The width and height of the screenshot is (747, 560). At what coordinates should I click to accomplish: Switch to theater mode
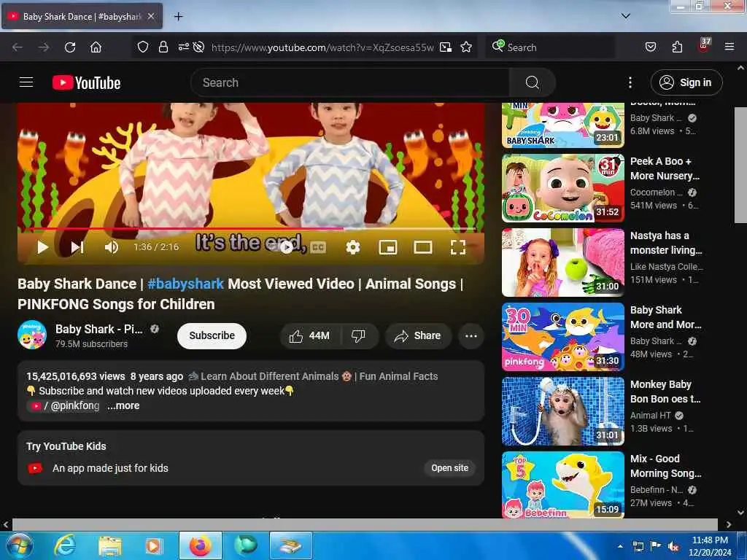tap(423, 247)
